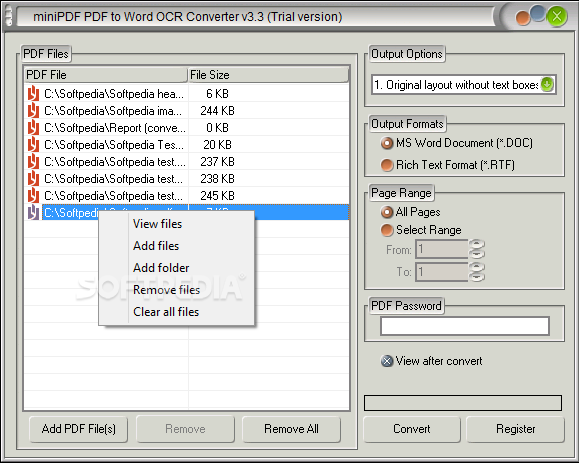Click the To page number field
Screen dimensions: 579x463
(442, 272)
